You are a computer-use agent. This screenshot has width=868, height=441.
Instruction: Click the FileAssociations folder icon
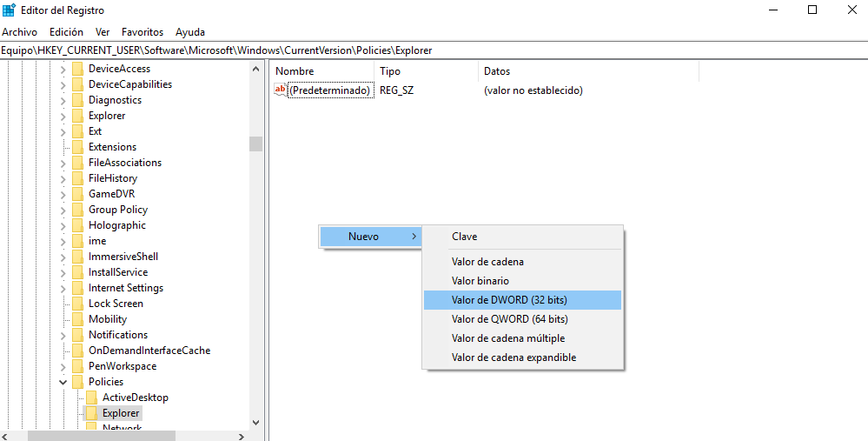pos(77,163)
